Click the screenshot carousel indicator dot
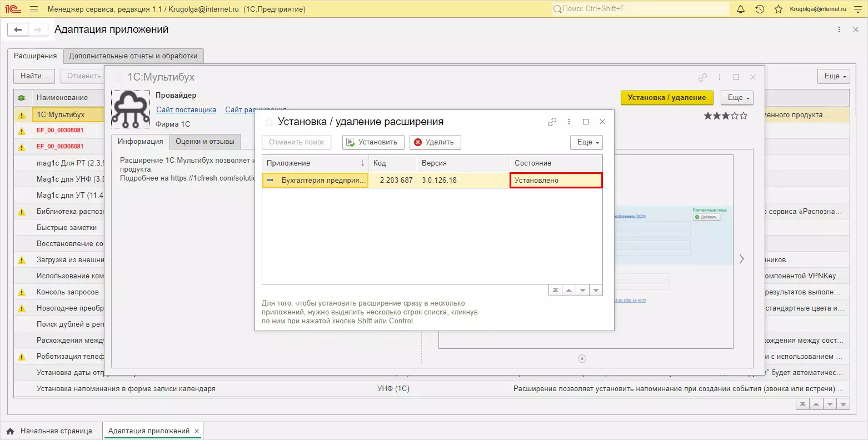 tap(582, 359)
